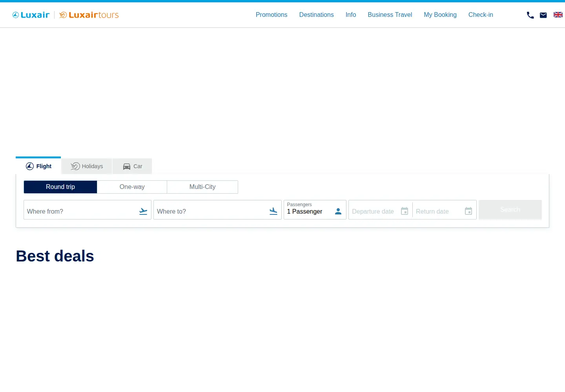The height and width of the screenshot is (392, 565).
Task: Go to Business Travel
Action: click(390, 15)
